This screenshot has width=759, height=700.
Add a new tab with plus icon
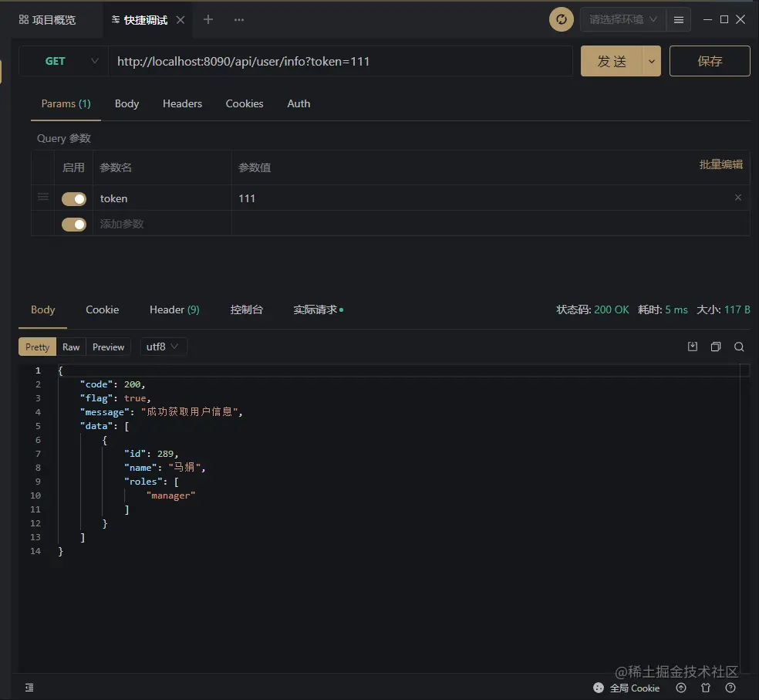[x=208, y=19]
